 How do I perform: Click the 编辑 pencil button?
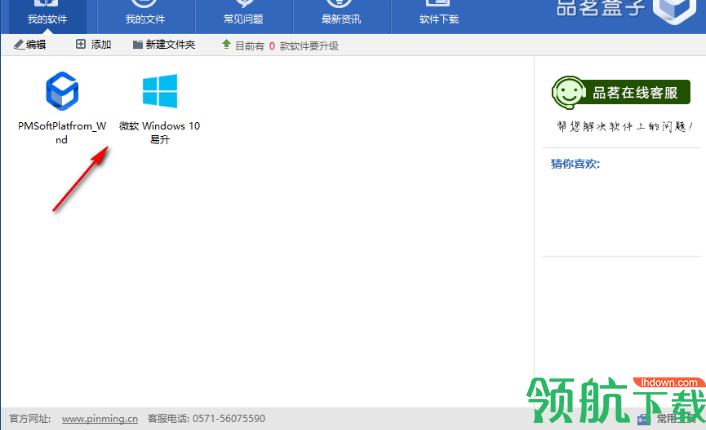pyautogui.click(x=30, y=45)
